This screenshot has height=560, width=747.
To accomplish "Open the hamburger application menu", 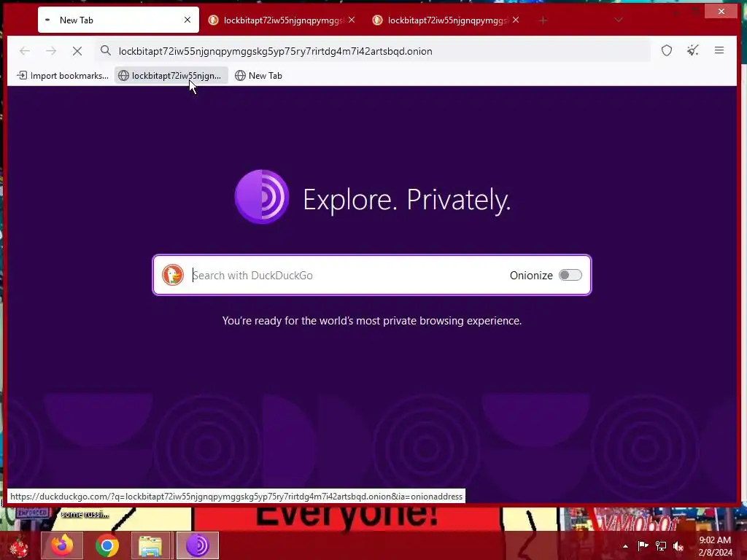I will pyautogui.click(x=719, y=50).
